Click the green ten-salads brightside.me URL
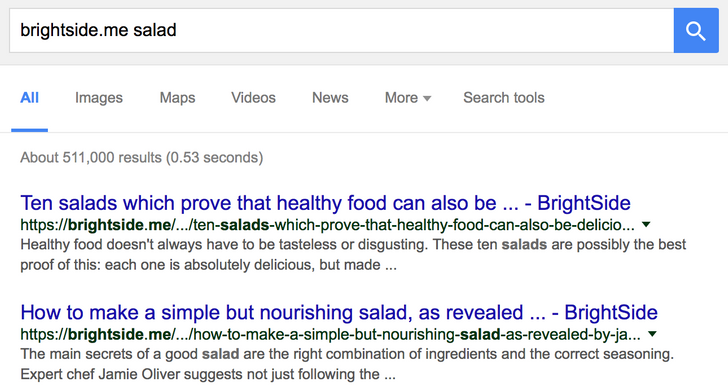This screenshot has width=728, height=388. tap(327, 225)
